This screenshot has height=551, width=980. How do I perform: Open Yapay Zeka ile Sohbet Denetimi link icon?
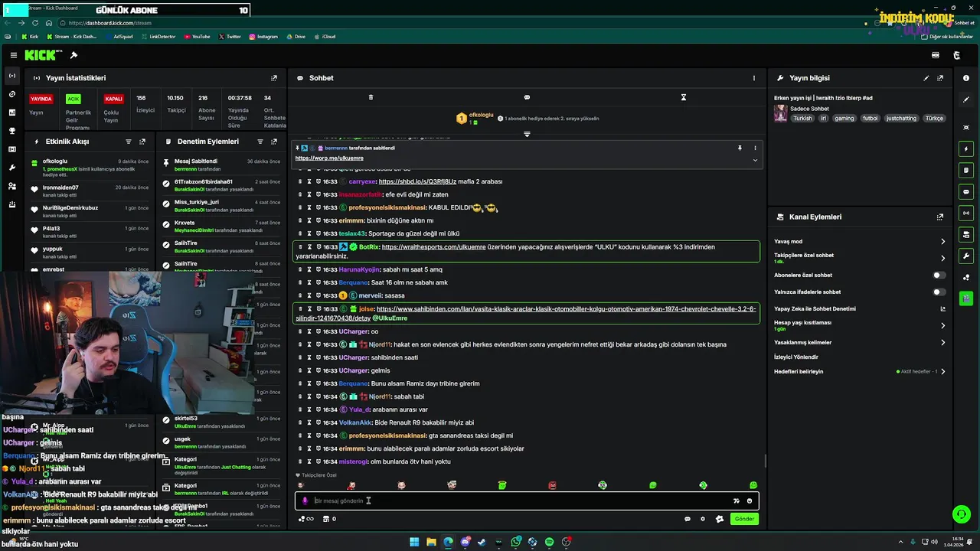tap(942, 309)
